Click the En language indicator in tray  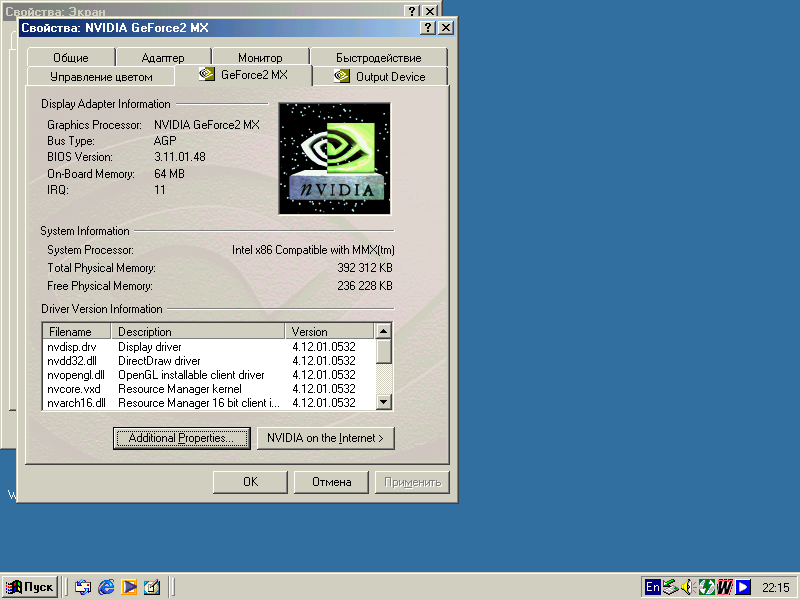(x=652, y=587)
